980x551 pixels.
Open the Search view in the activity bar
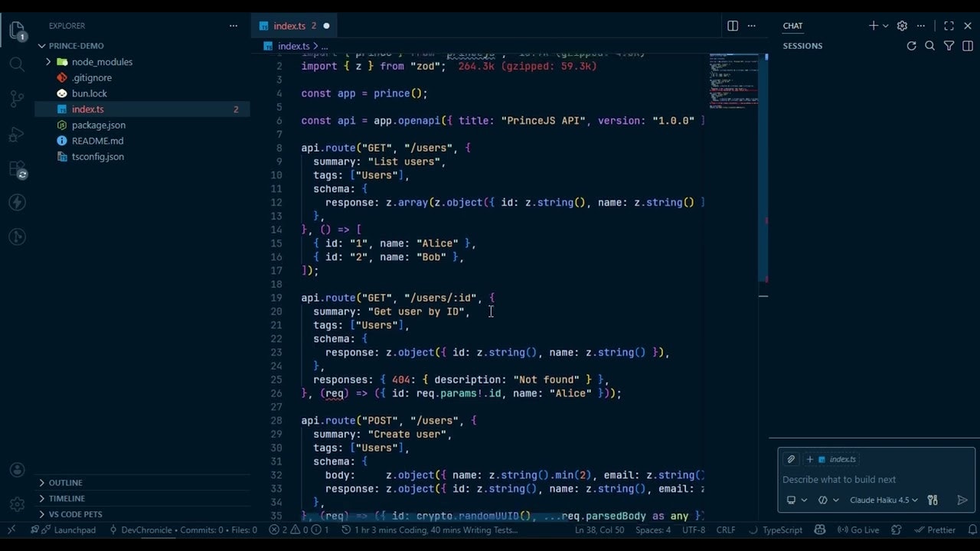(17, 64)
